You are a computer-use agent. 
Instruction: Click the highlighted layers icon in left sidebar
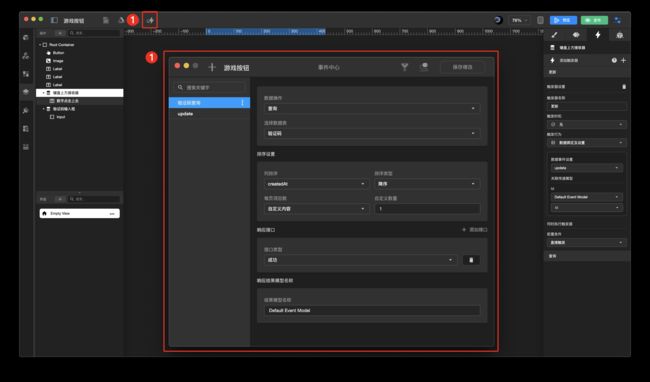pyautogui.click(x=26, y=92)
